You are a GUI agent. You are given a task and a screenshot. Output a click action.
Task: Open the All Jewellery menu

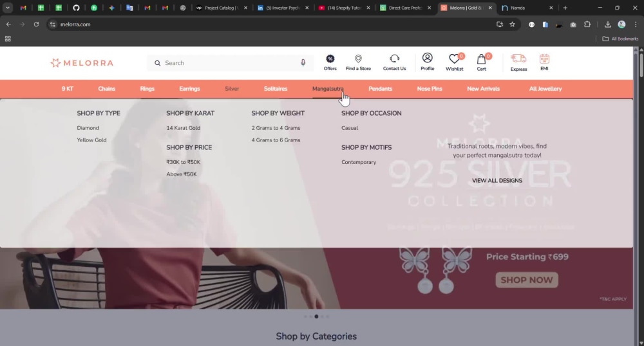coord(545,89)
